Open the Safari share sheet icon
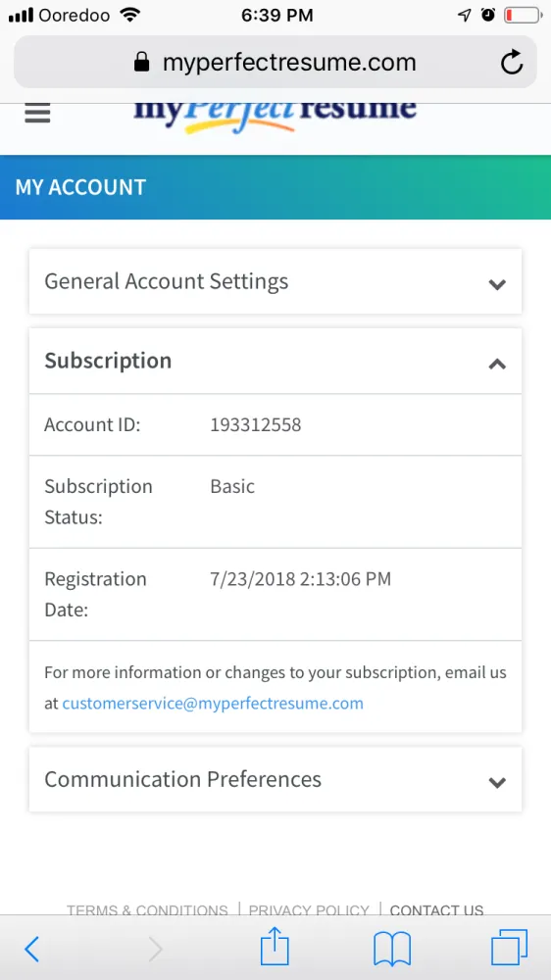The height and width of the screenshot is (980, 551). [x=275, y=947]
